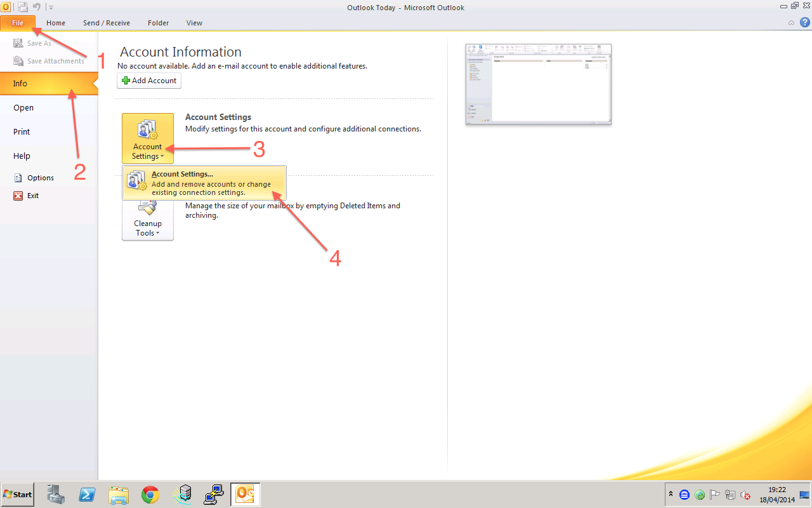Click the blue circular tray icon
Image resolution: width=812 pixels, height=508 pixels.
[684, 495]
